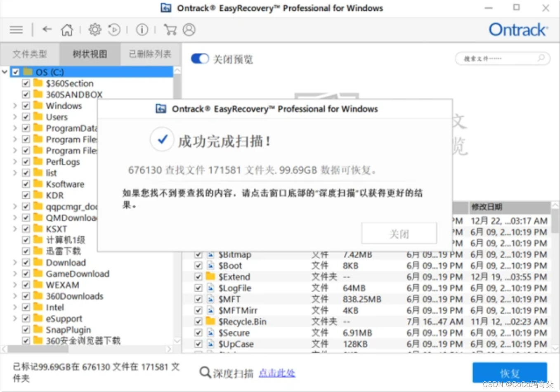Select the $Secure file icon

pyautogui.click(x=210, y=333)
